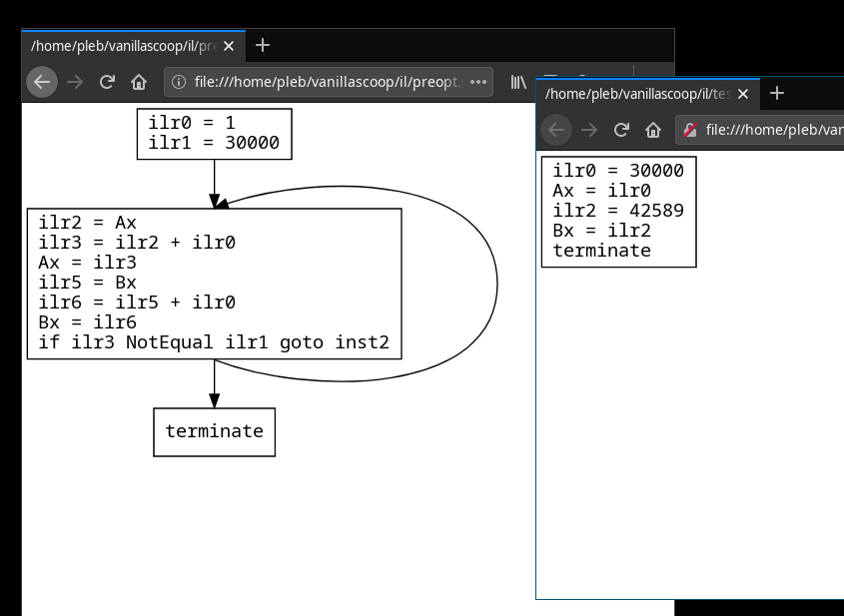Screen dimensions: 844x616
Task: Click the line 'Ax = ilr3'
Action: coord(87,262)
